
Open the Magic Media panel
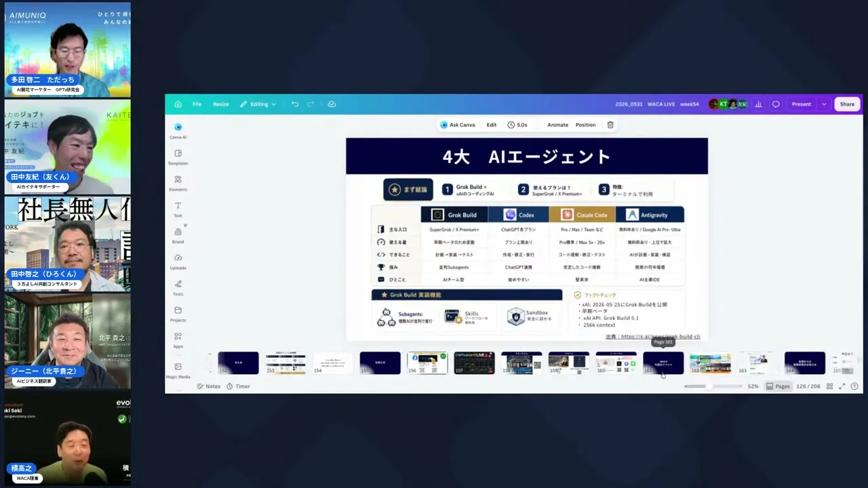178,370
